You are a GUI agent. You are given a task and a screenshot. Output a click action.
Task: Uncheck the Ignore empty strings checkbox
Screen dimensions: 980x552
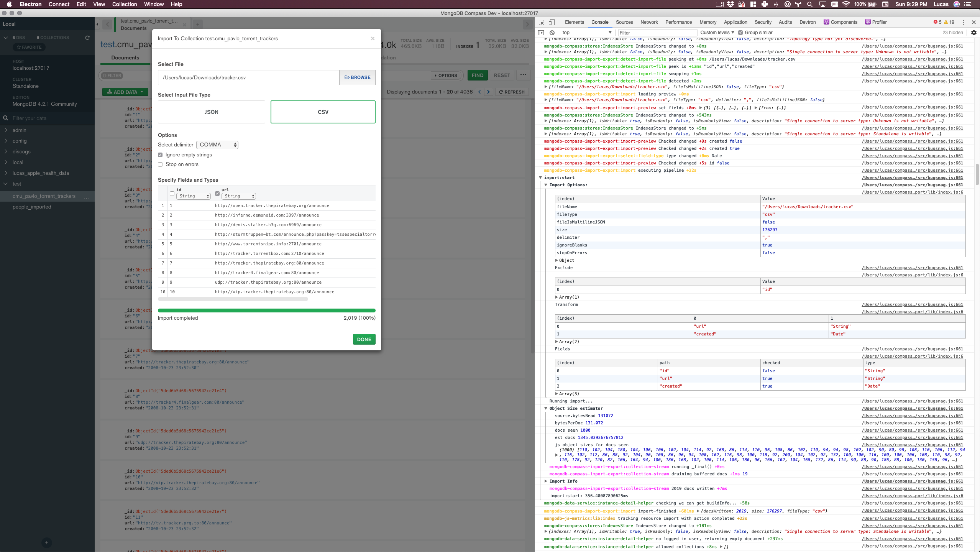click(161, 155)
